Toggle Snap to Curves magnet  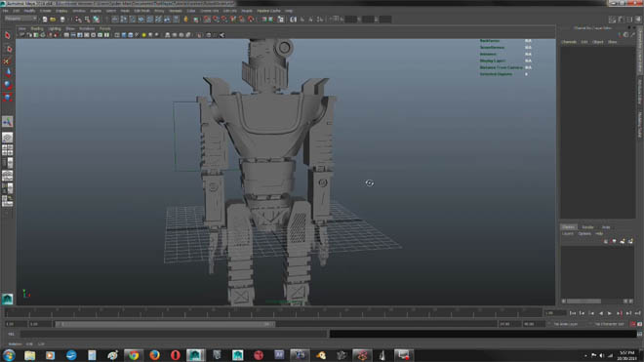pyautogui.click(x=216, y=20)
